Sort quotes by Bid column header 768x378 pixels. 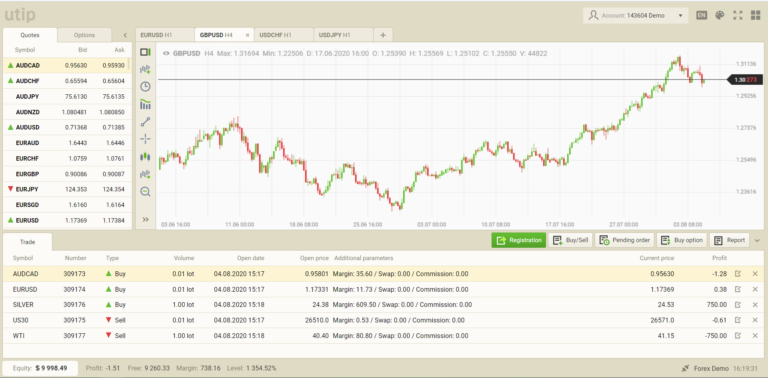click(x=83, y=50)
